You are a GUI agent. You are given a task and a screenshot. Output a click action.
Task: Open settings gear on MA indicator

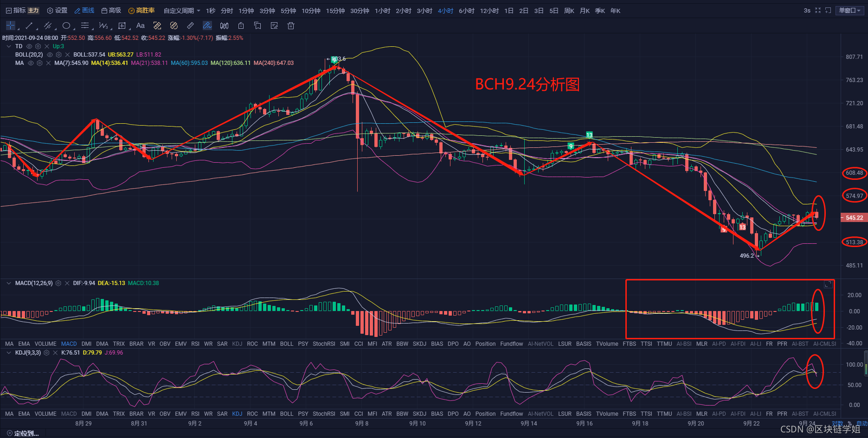(40, 63)
